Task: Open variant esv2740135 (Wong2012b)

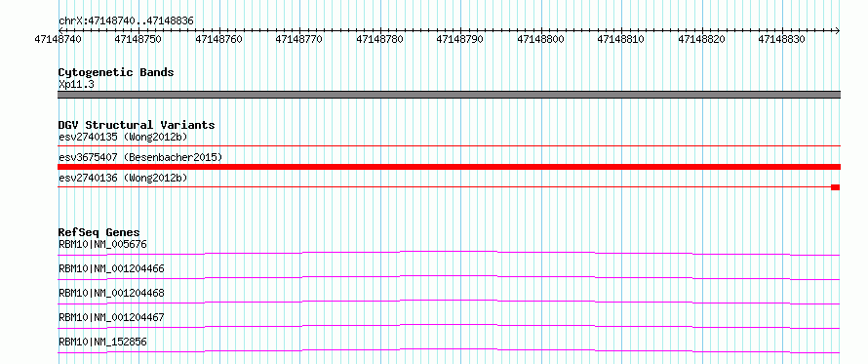Action: pyautogui.click(x=123, y=137)
